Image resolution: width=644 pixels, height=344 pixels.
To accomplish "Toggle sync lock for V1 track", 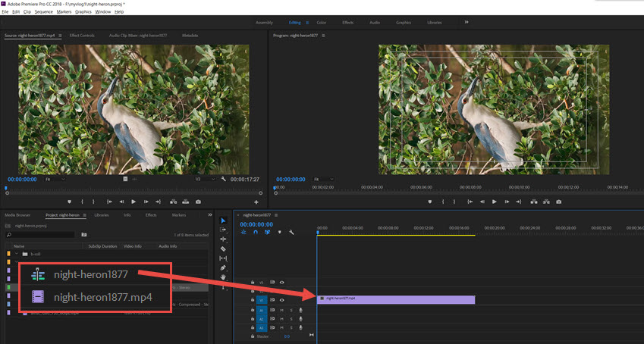I will click(272, 300).
